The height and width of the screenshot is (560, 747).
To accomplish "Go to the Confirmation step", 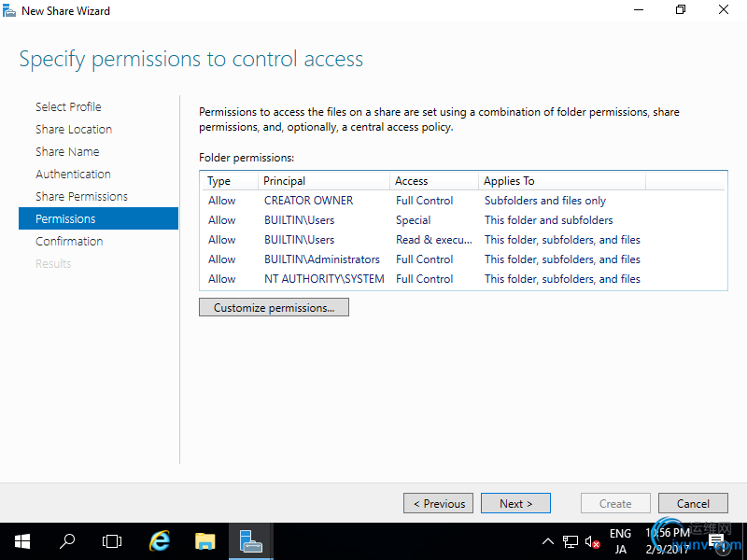I will point(69,241).
